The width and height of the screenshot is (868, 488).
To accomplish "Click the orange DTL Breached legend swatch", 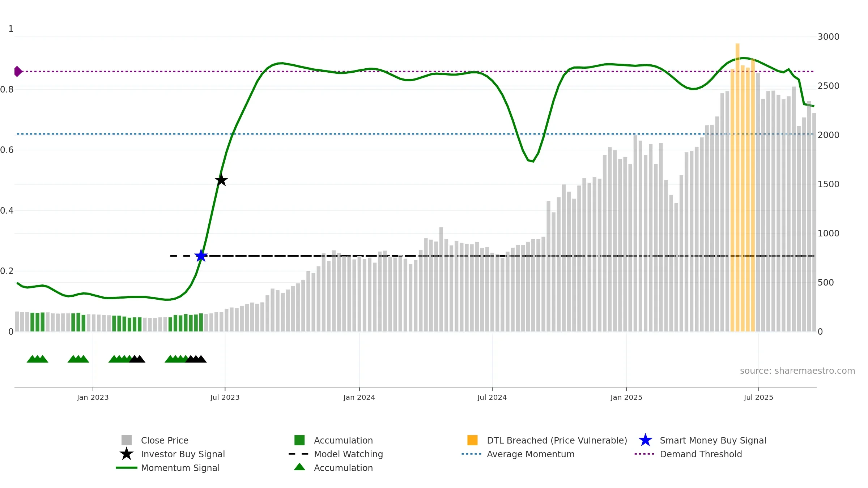I will point(472,440).
